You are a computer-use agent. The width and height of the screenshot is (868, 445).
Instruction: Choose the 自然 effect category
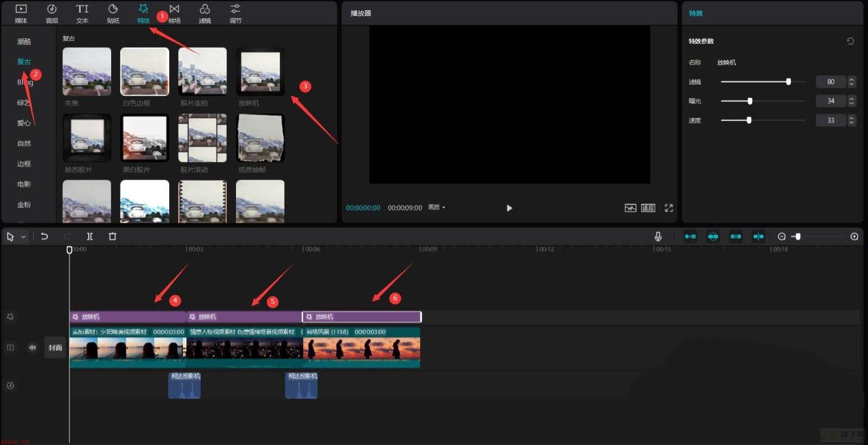tap(24, 143)
